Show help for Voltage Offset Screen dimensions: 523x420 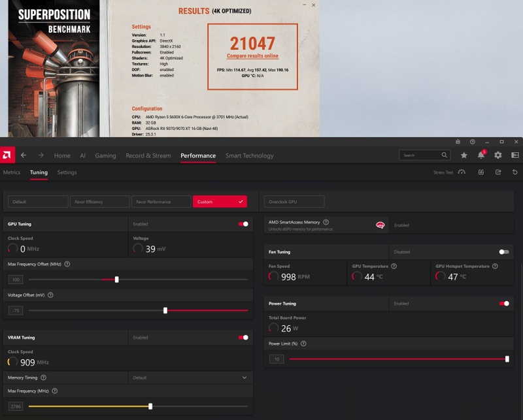(x=50, y=295)
